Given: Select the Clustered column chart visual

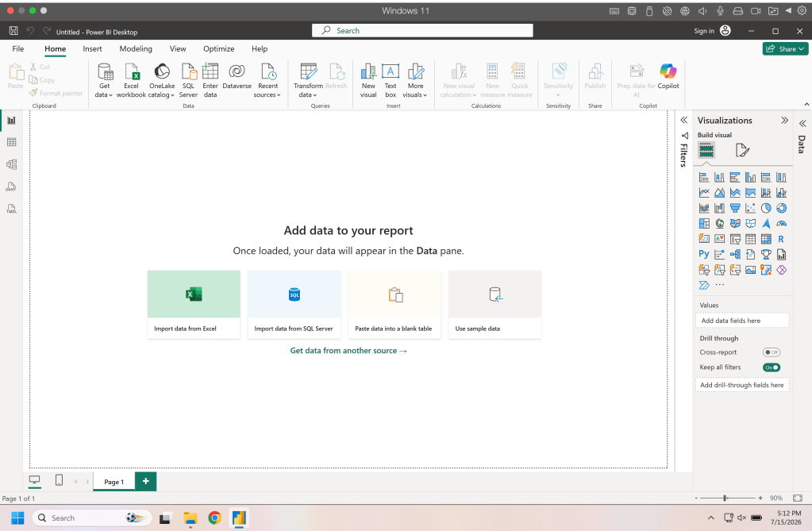Looking at the screenshot, I should tap(750, 177).
